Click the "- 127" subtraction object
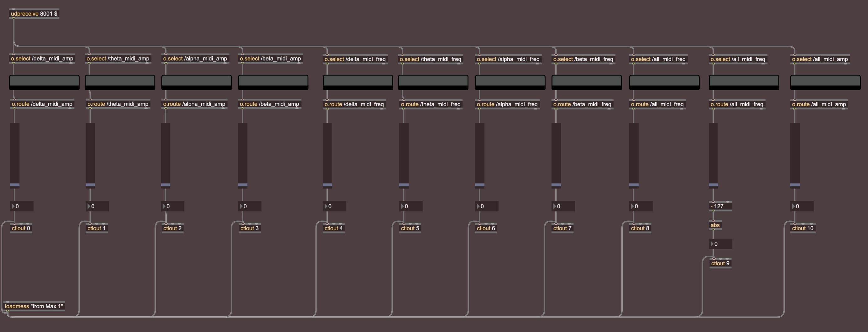The height and width of the screenshot is (332, 868). pos(720,206)
